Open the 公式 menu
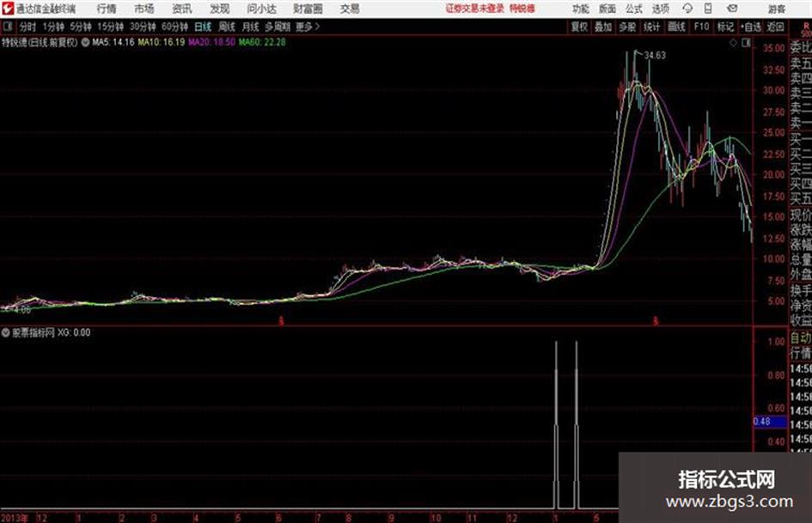 634,9
